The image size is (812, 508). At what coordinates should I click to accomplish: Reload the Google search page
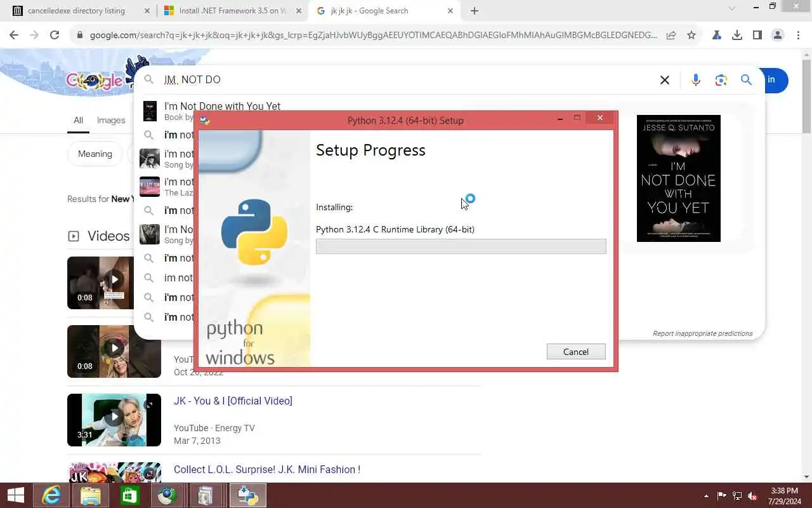click(x=55, y=36)
